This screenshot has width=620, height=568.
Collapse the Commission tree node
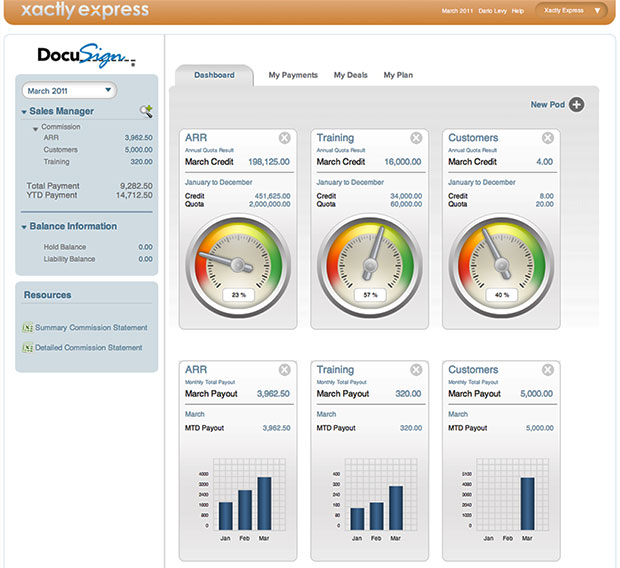35,129
